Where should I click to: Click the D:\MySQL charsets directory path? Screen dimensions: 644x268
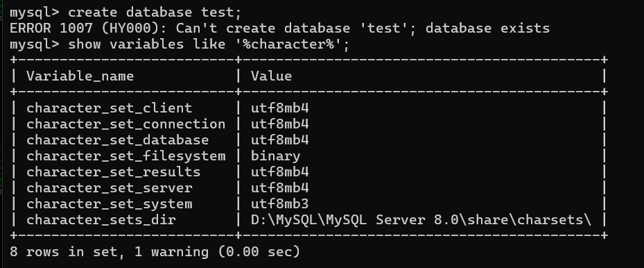(421, 220)
